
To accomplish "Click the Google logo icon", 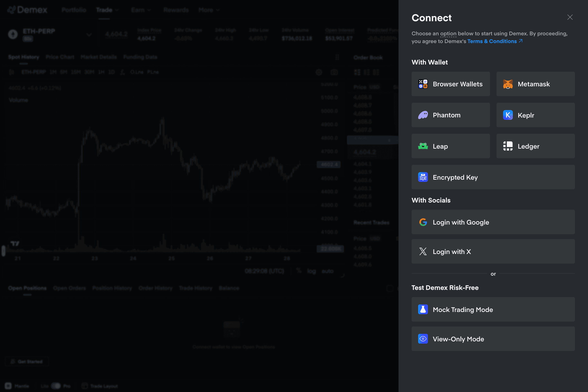I will [423, 222].
